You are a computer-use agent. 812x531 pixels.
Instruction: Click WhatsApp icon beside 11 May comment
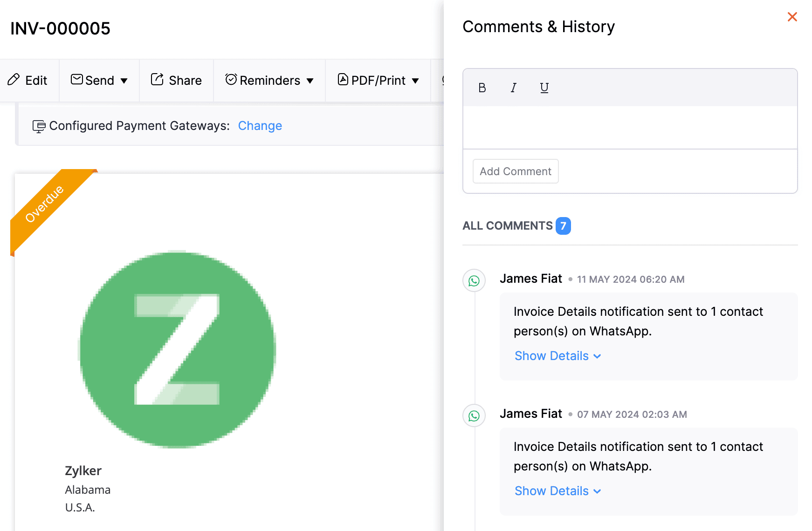(x=474, y=281)
